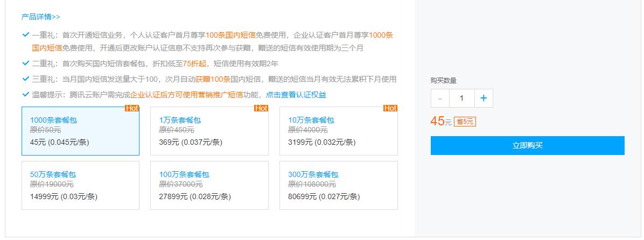Screen dimensions: 644x240
Task: Click the checkmark icon beside 三重礼
Action: [x=26, y=79]
